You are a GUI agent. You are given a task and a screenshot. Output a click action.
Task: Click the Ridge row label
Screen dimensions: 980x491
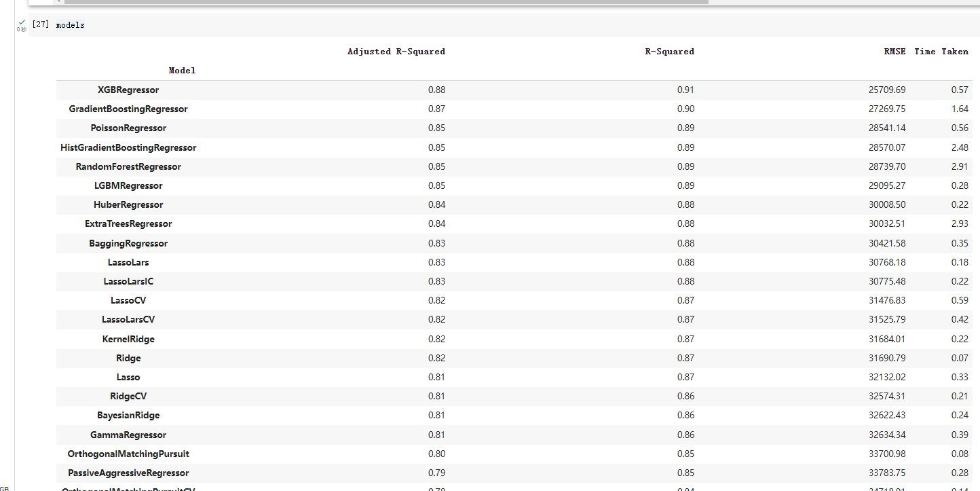[x=128, y=358]
